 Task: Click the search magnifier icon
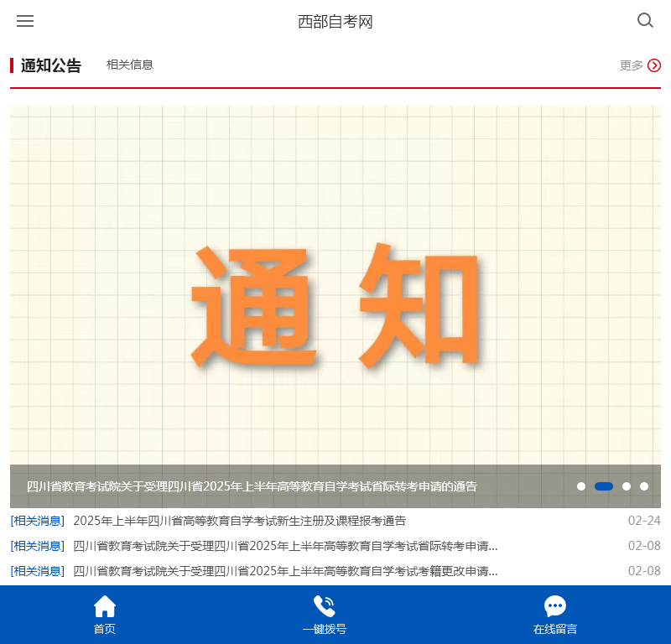645,20
